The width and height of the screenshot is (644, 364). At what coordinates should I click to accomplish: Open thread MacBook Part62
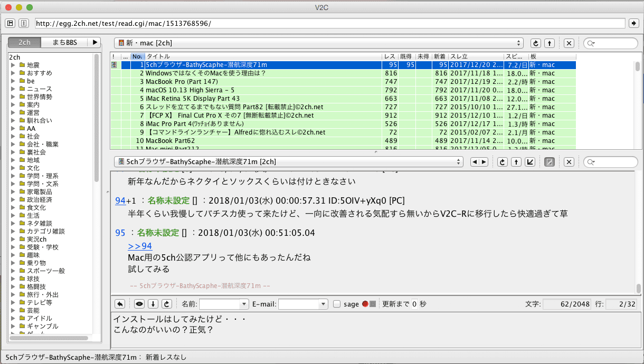pos(170,141)
